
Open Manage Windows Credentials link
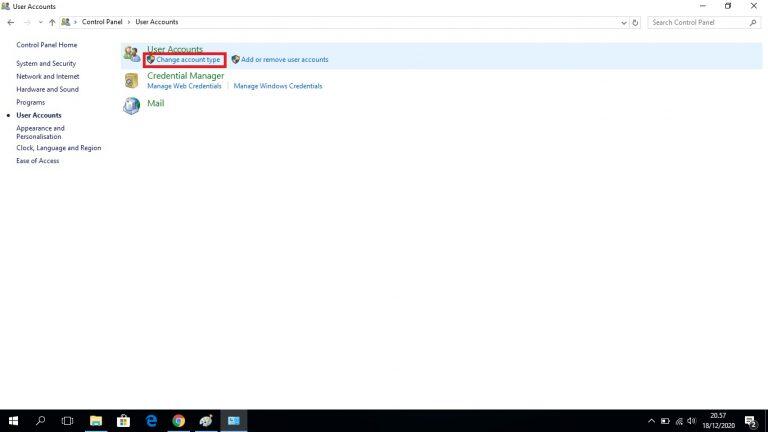(278, 86)
